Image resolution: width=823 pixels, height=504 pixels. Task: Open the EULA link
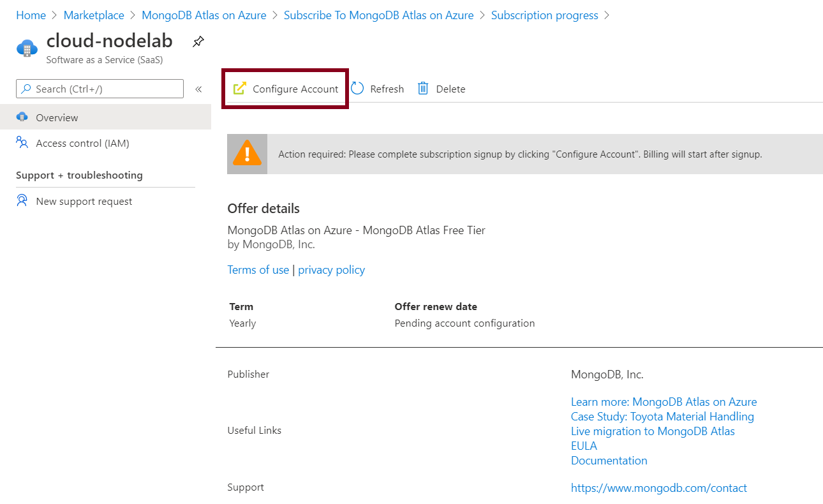(x=583, y=445)
